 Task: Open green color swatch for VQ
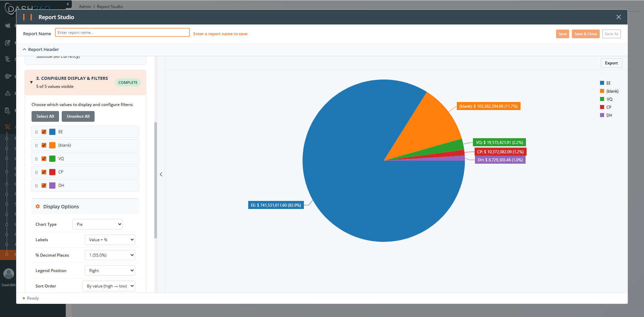click(52, 159)
